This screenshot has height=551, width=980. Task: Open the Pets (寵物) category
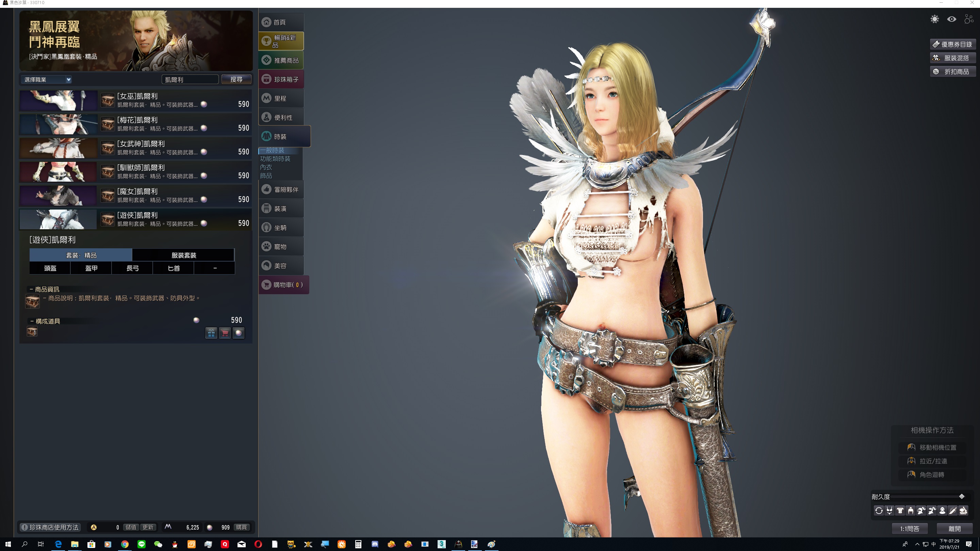pyautogui.click(x=281, y=247)
